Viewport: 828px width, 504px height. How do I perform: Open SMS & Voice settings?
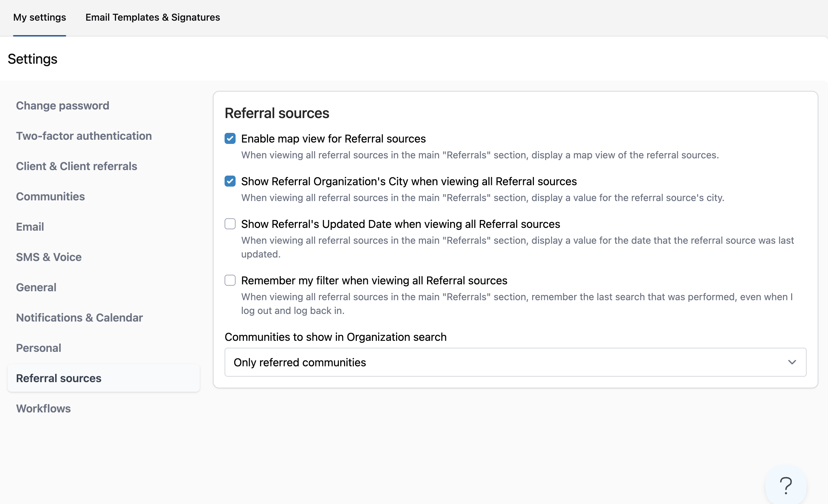[49, 257]
